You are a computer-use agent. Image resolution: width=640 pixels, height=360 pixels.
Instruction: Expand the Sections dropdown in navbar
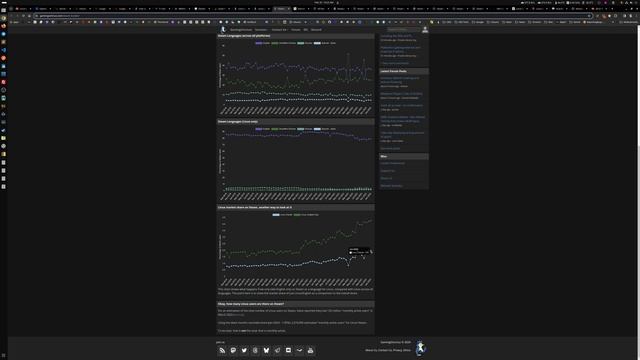[261, 30]
